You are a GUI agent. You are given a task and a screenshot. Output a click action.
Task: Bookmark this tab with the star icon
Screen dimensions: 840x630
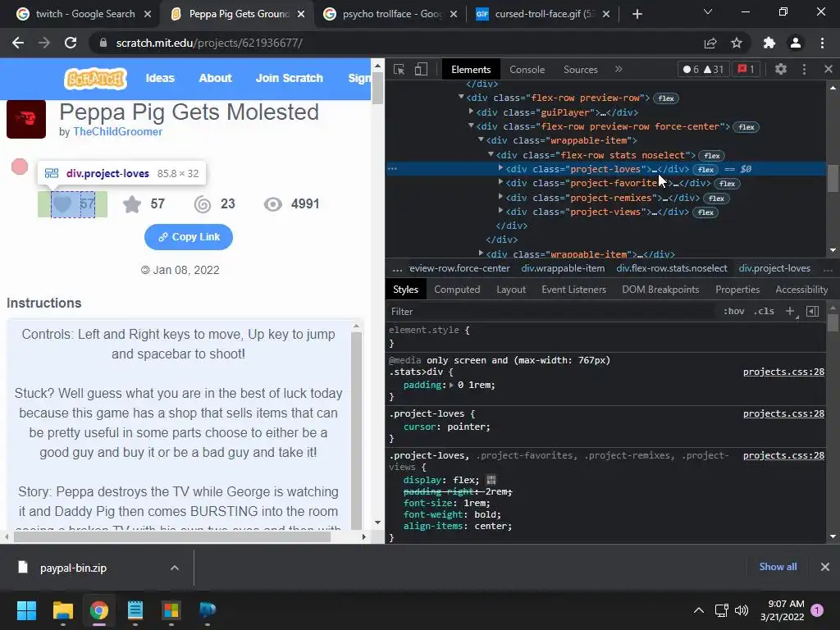(737, 43)
